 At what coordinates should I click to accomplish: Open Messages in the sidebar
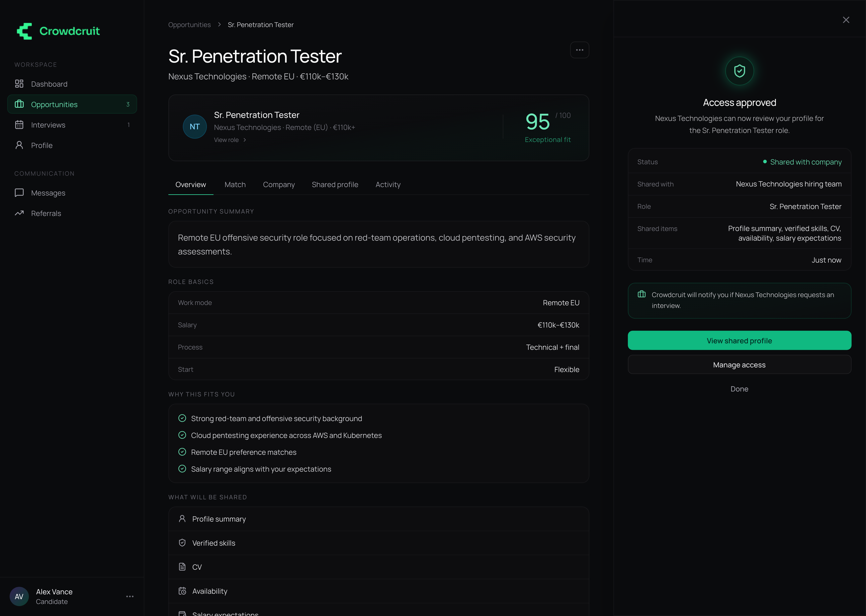(x=72, y=193)
